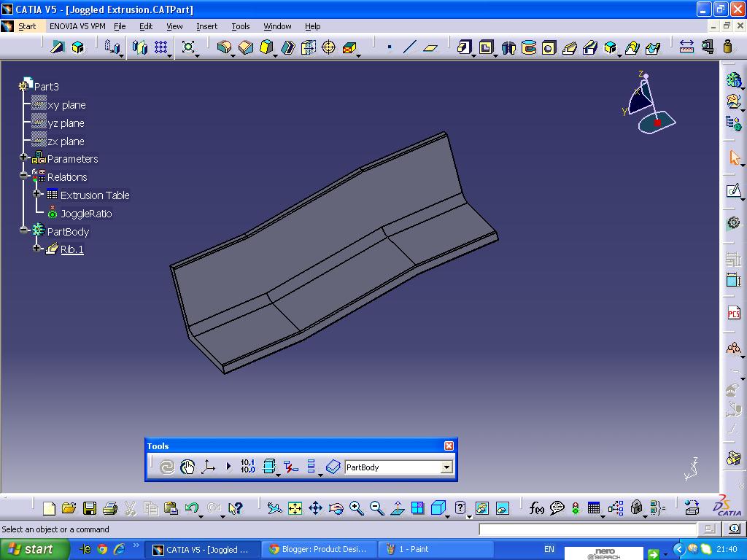This screenshot has height=560, width=747.
Task: Toggle Snap to Point in Tools toolbar
Action: point(190,467)
